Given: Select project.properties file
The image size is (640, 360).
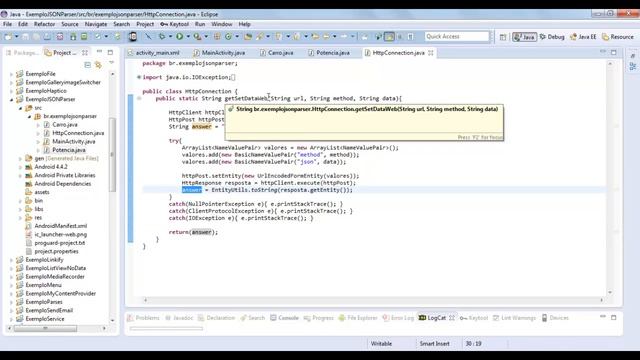Looking at the screenshot, I should click(56, 251).
